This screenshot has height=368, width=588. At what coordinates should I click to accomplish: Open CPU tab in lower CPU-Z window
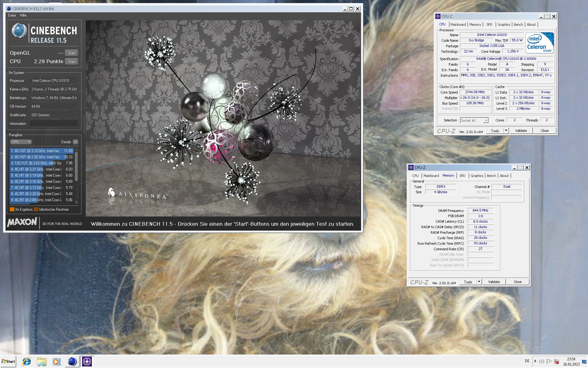(415, 176)
